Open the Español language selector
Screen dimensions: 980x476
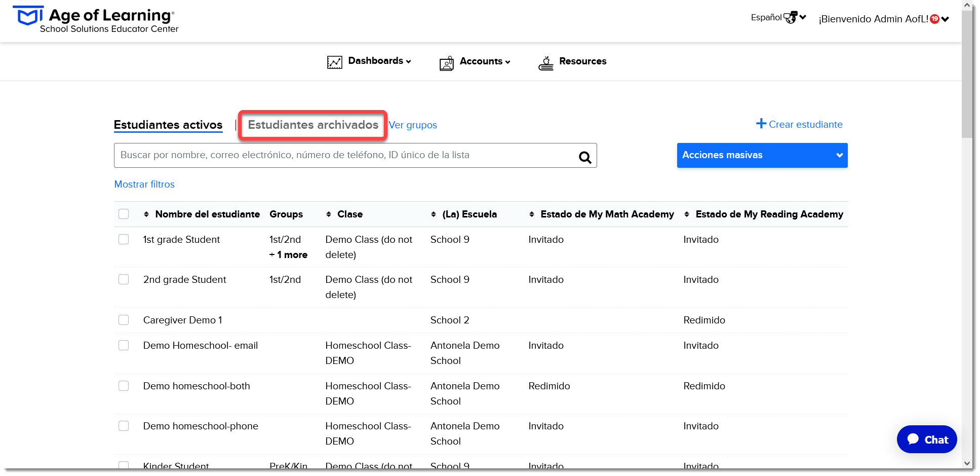[778, 18]
